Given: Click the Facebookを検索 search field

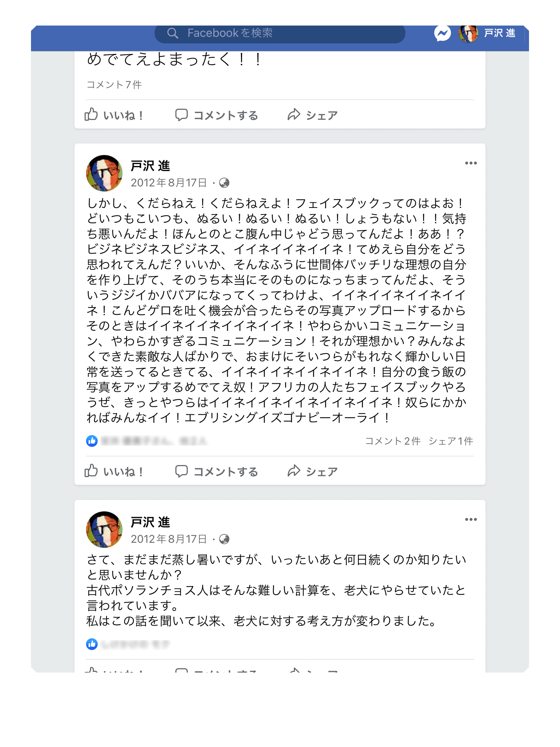Looking at the screenshot, I should coord(280,34).
